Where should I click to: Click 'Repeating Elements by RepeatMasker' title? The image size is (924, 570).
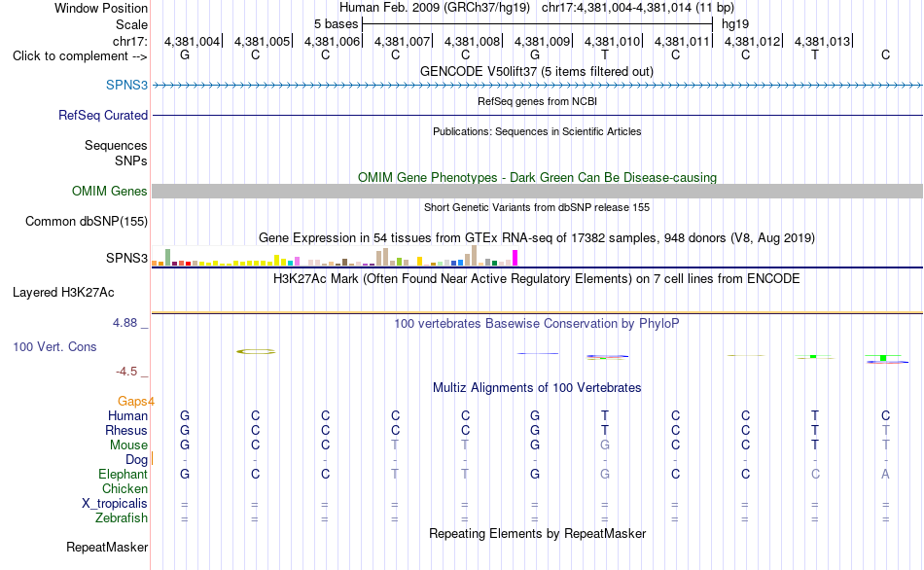tap(538, 533)
